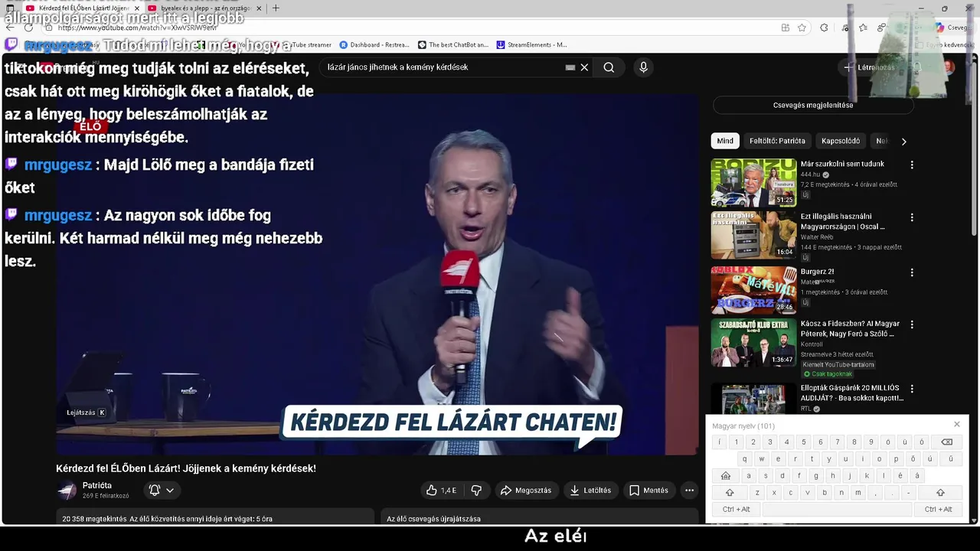This screenshot has height=551, width=980.
Task: Click the 444.hu channel name
Action: click(x=810, y=174)
